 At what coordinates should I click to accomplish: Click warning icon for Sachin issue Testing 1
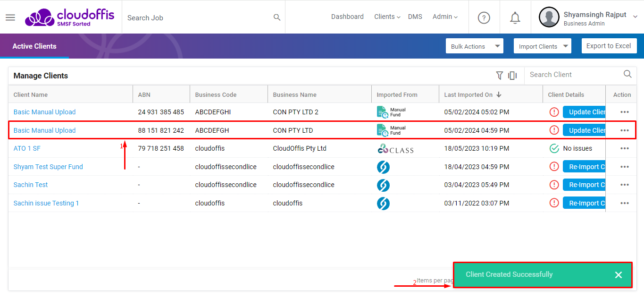click(554, 203)
